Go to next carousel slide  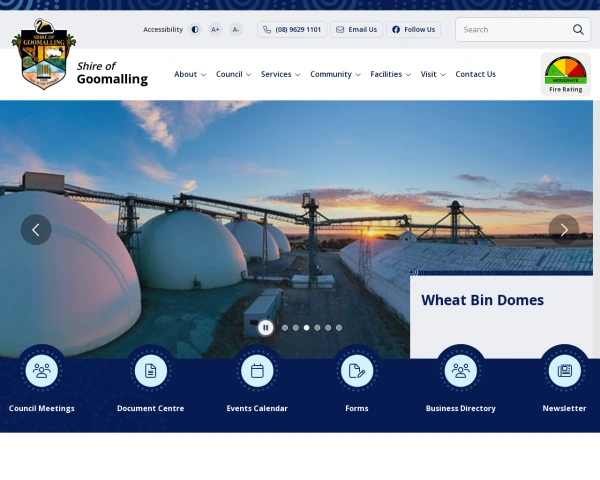[x=564, y=230]
